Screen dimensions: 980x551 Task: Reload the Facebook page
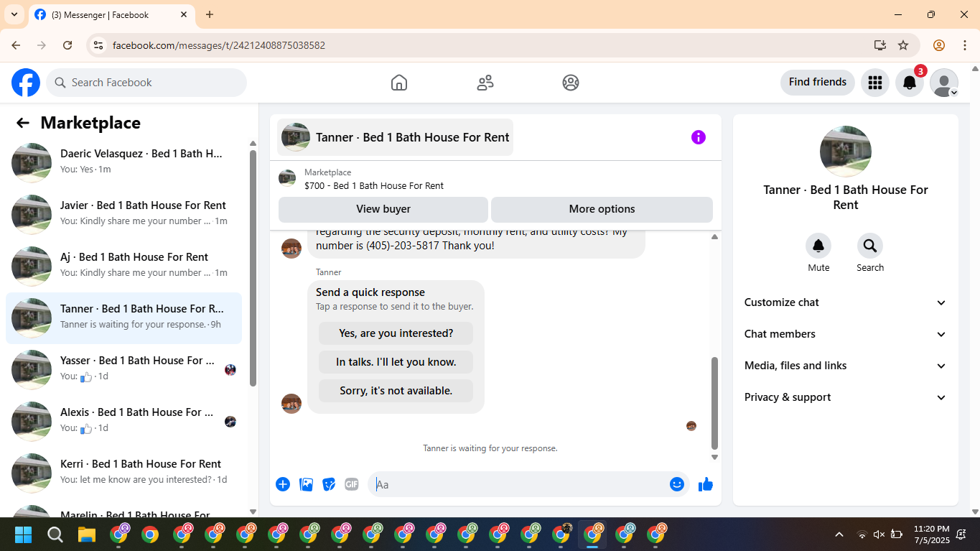click(67, 45)
